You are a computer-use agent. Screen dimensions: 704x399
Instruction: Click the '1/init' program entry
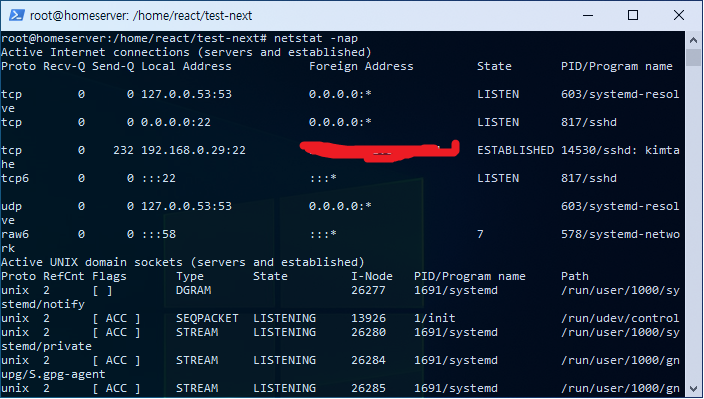click(x=435, y=318)
